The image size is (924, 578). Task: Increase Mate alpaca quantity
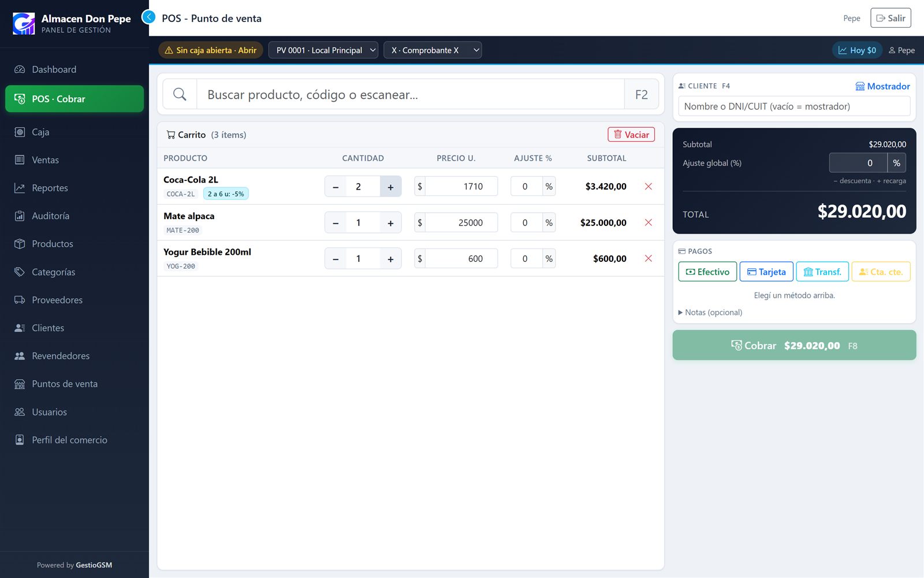(x=390, y=223)
